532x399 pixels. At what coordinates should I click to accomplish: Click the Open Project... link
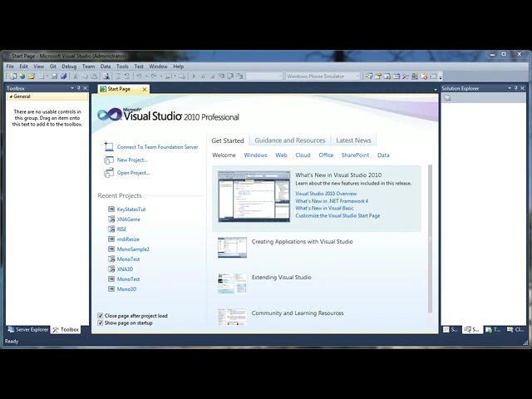(x=133, y=173)
